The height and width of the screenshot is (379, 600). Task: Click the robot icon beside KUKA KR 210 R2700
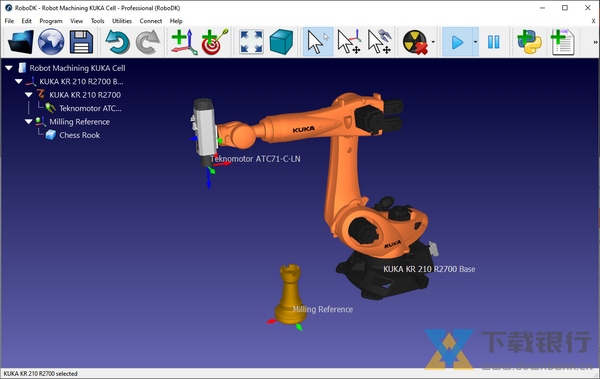click(x=41, y=94)
